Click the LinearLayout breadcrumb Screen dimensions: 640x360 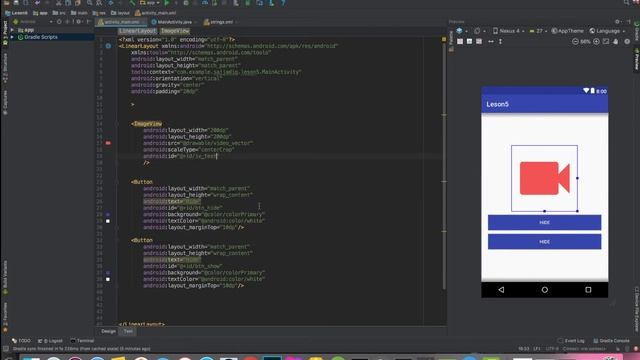point(138,31)
